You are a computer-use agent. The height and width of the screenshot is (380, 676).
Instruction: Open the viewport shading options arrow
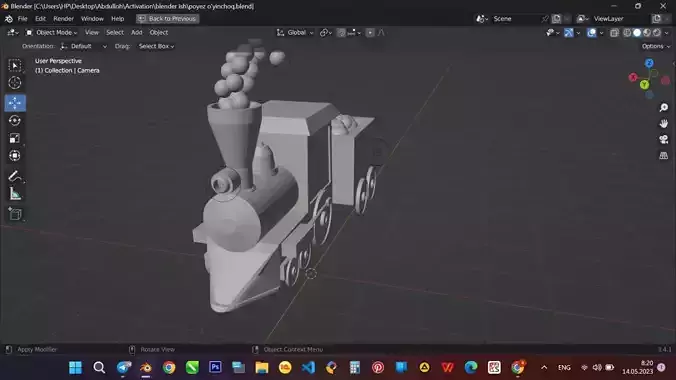pos(667,32)
